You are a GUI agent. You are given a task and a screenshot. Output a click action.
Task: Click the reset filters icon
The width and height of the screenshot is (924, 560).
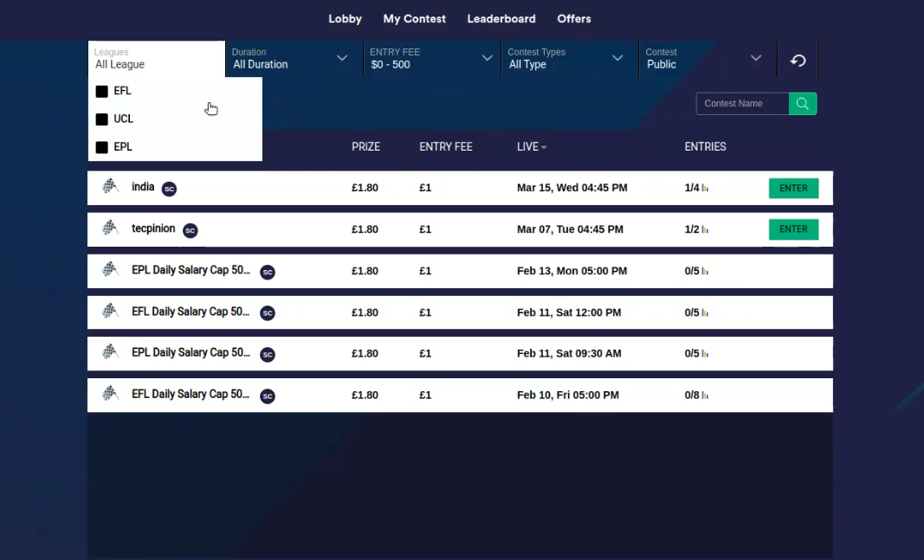[797, 60]
